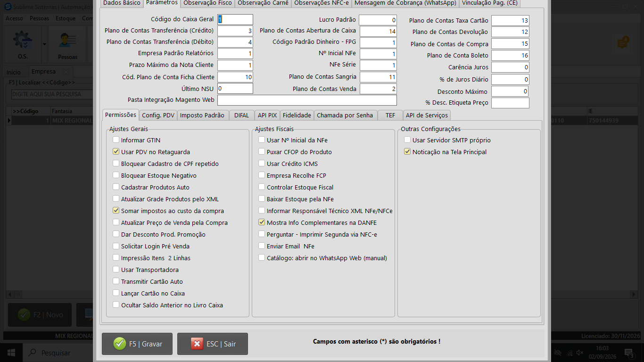Open the Observações NFC-e tab
The height and width of the screenshot is (362, 644).
(x=321, y=3)
